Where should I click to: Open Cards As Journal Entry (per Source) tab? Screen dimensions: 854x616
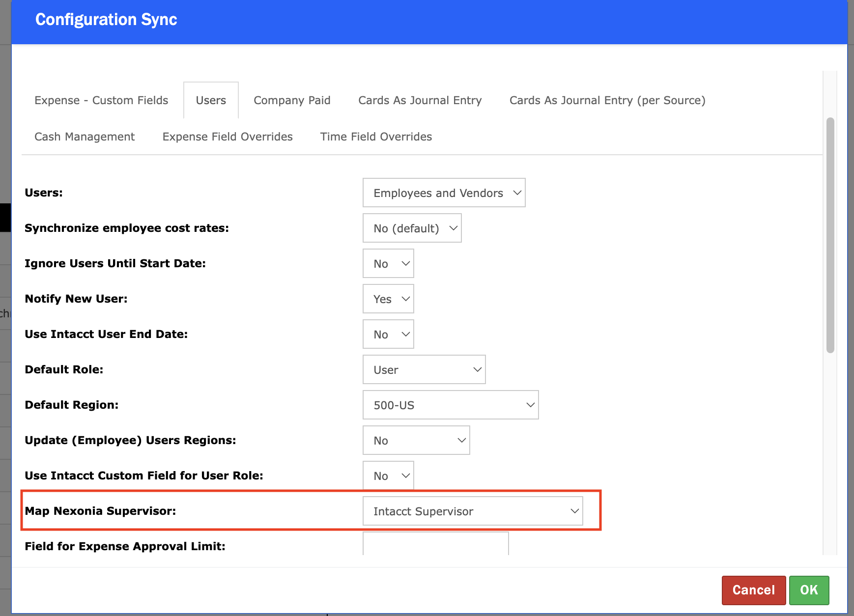coord(607,100)
